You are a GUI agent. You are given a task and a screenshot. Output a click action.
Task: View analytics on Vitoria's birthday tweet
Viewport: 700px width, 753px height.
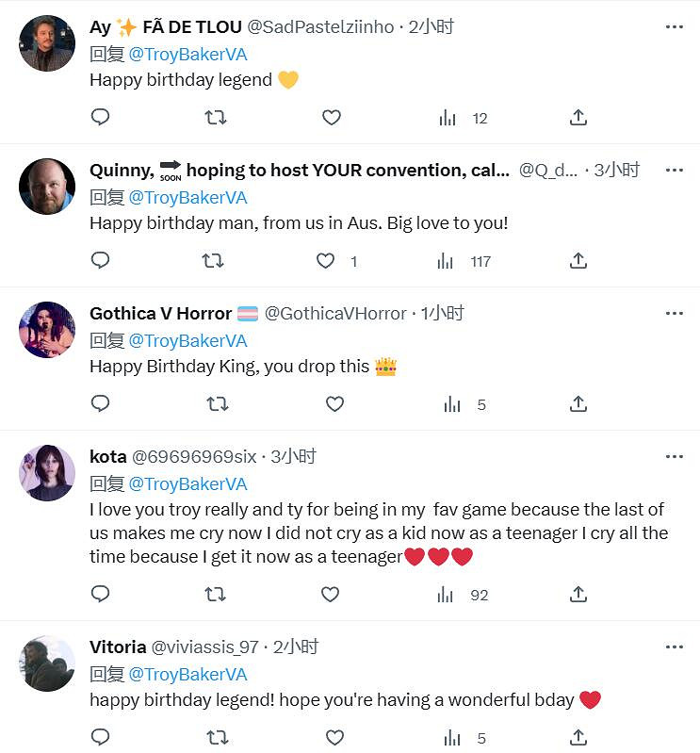(x=449, y=737)
